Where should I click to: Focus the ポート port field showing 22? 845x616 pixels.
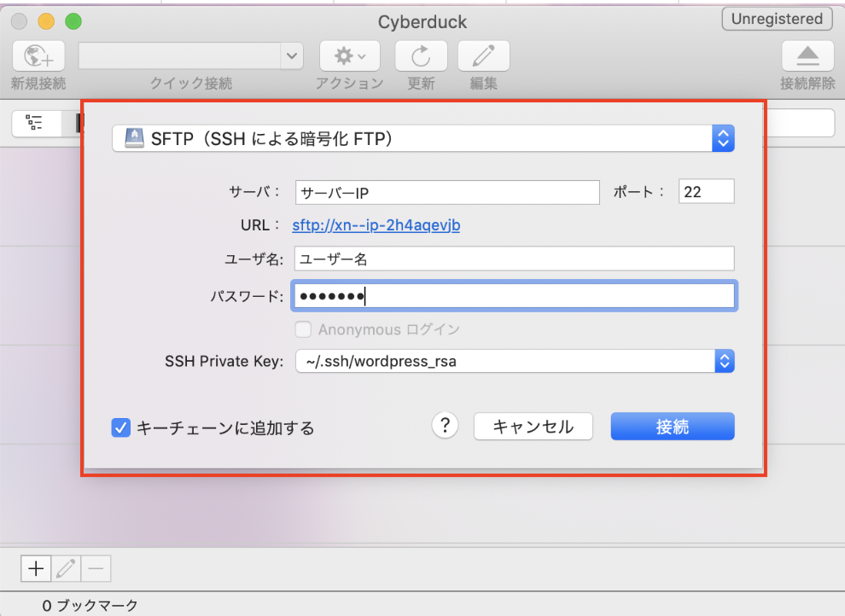click(707, 191)
